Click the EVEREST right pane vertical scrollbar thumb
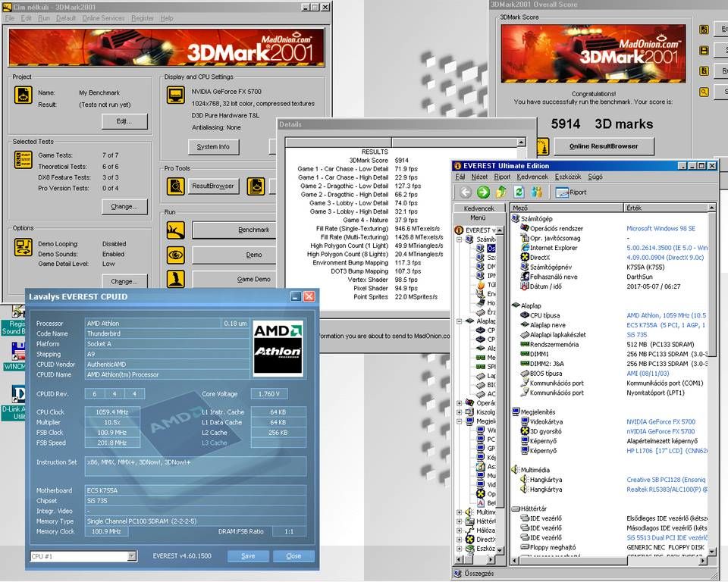This screenshot has width=728, height=582. 713,284
